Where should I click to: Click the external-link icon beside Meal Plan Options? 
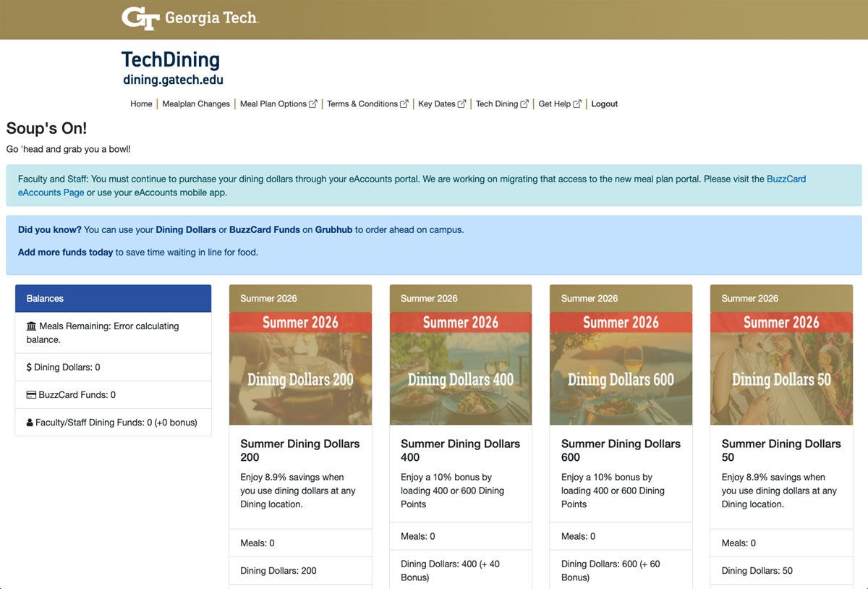[313, 104]
